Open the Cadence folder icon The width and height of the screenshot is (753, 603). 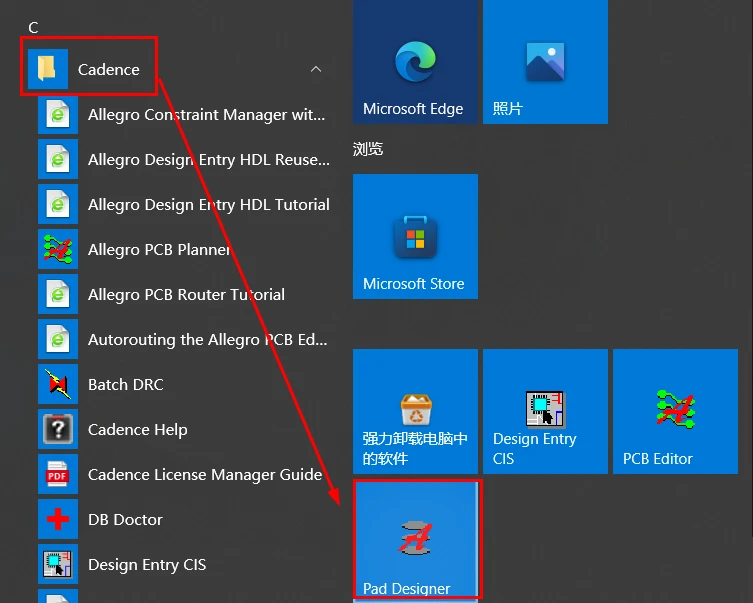tap(48, 69)
